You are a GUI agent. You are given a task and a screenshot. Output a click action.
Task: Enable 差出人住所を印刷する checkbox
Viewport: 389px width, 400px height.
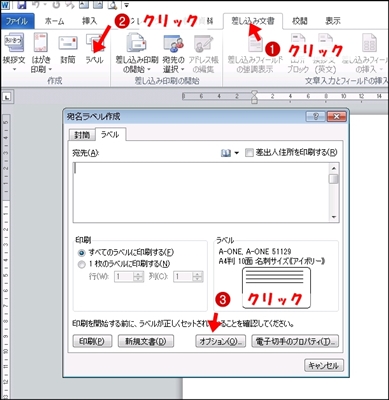pyautogui.click(x=249, y=153)
